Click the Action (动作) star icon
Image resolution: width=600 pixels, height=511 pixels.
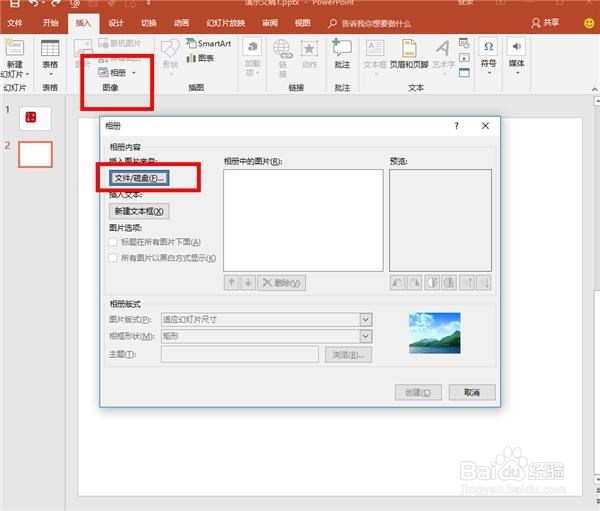[309, 49]
